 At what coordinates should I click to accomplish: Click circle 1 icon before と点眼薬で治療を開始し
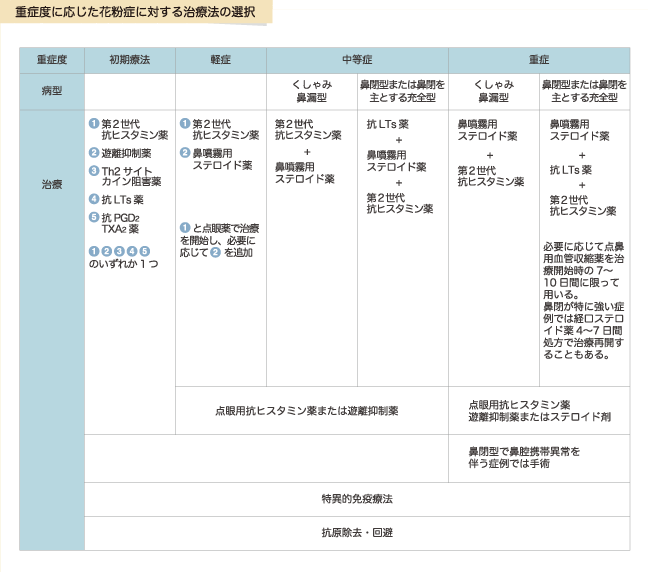click(185, 228)
